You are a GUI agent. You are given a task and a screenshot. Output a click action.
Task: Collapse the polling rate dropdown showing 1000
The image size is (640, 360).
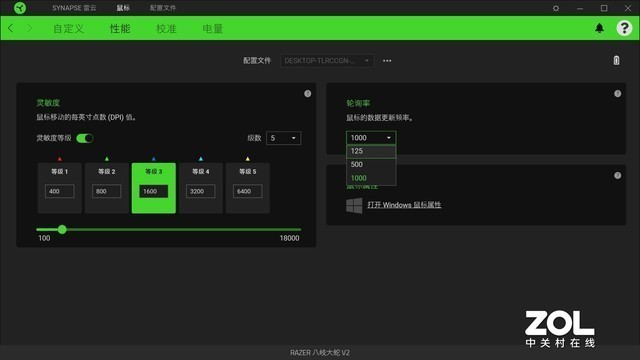tap(371, 138)
